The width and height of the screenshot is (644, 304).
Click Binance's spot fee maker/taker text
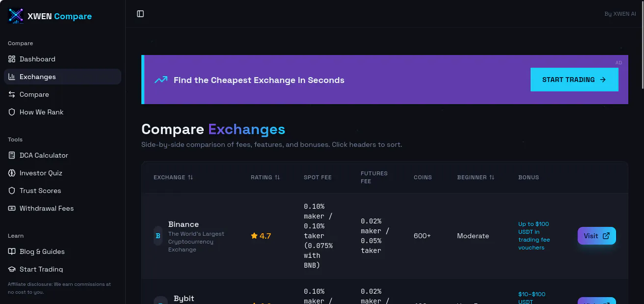[x=318, y=236]
